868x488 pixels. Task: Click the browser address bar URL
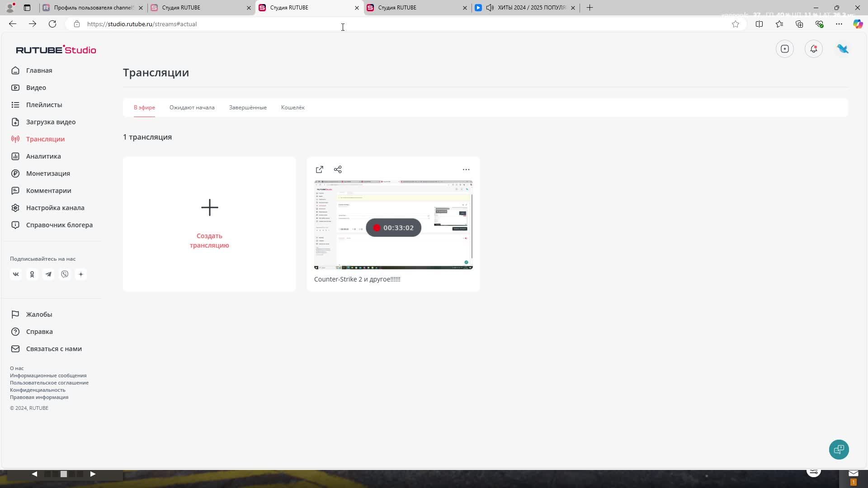(x=142, y=24)
